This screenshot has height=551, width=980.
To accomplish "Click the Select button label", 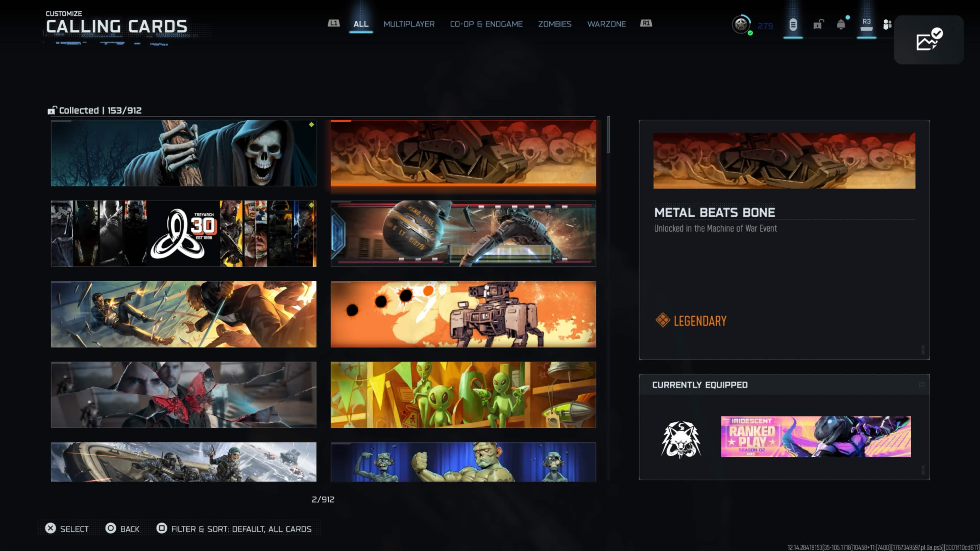I will click(74, 529).
